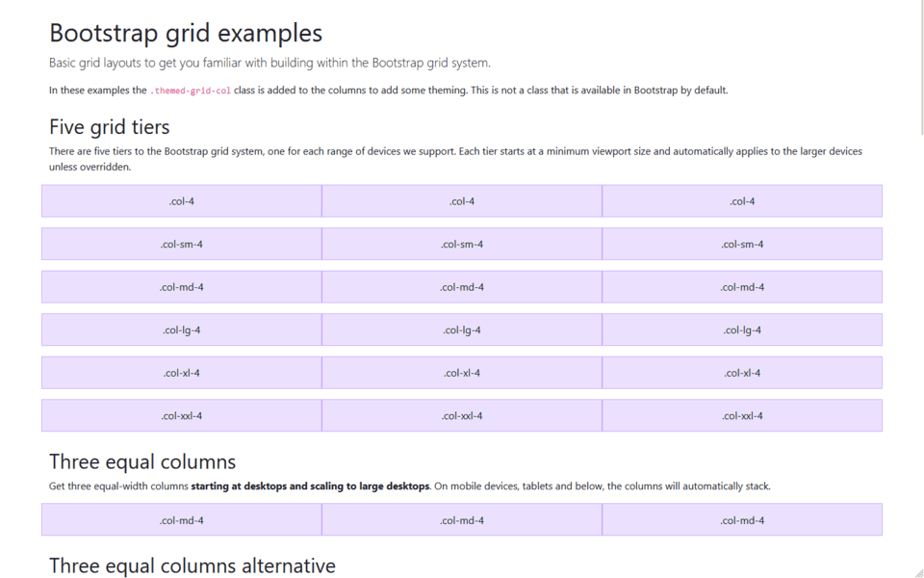
Task: Select the leftmost .col-xxl-4 grid cell
Action: (181, 416)
